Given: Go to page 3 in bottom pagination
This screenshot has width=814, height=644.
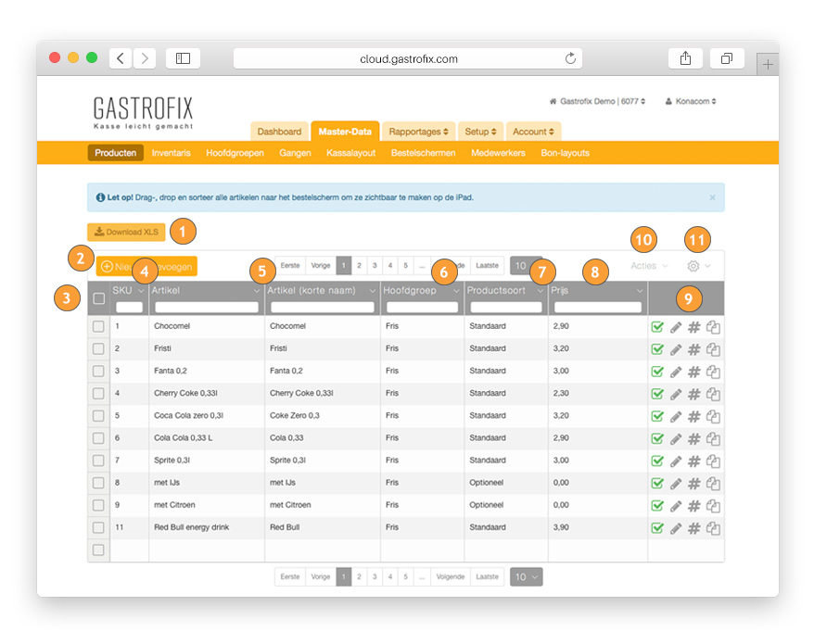Looking at the screenshot, I should (x=375, y=576).
